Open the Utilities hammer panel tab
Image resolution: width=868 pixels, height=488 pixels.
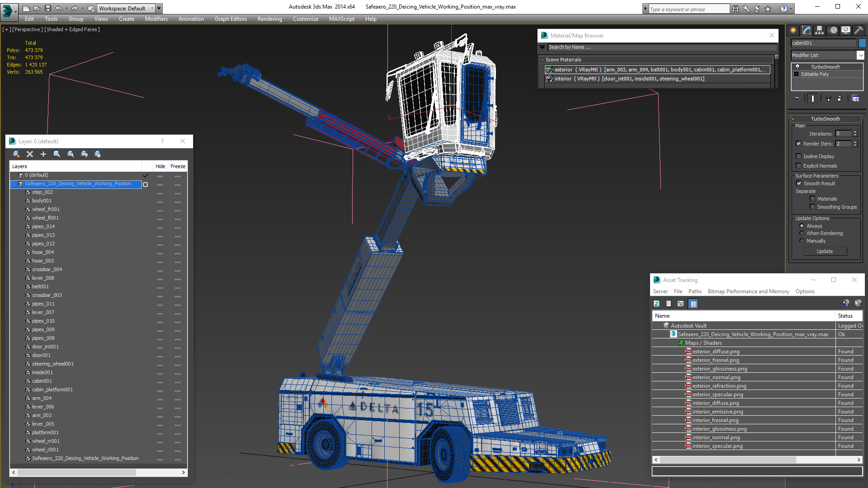[x=859, y=30]
